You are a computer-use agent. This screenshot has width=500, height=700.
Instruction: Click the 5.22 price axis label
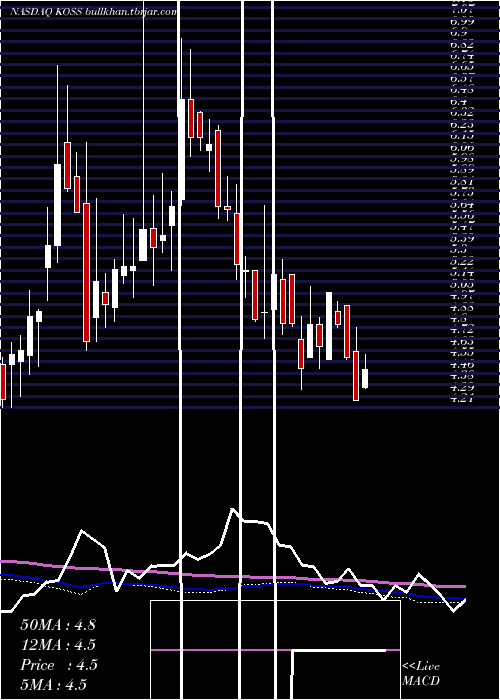point(462,261)
